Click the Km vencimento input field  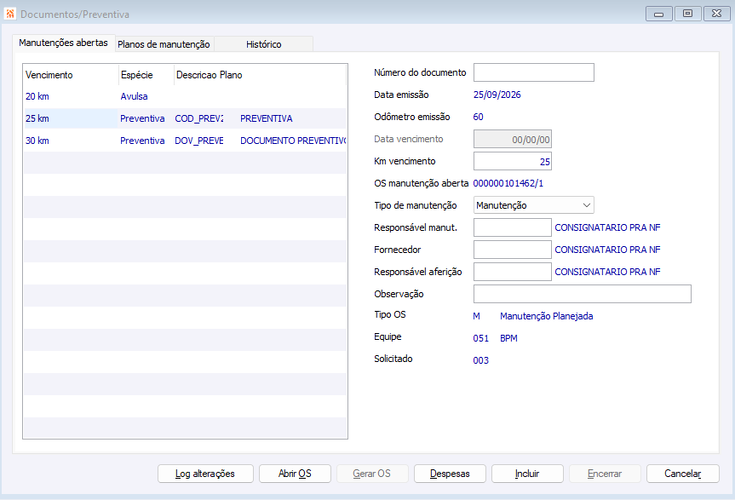[x=512, y=161]
